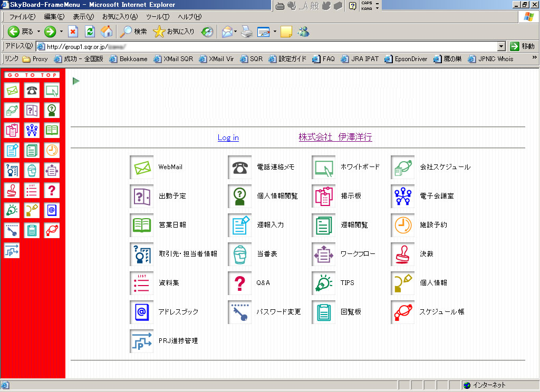Open 個人情報 pencil icon

[x=402, y=283]
